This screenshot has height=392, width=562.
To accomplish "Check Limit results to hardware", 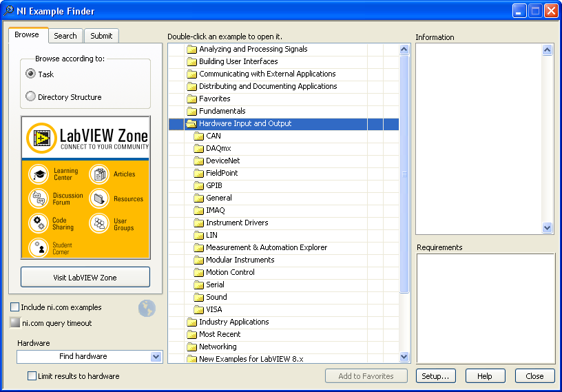I will coord(32,376).
